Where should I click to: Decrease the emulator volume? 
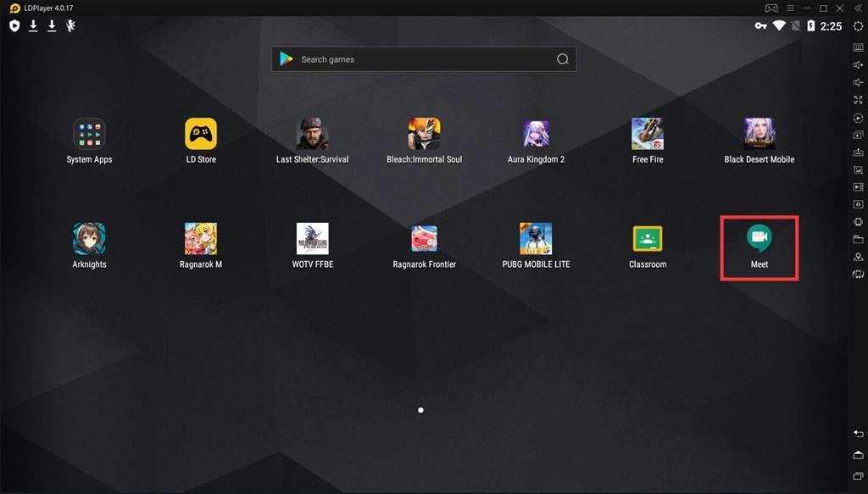tap(857, 82)
